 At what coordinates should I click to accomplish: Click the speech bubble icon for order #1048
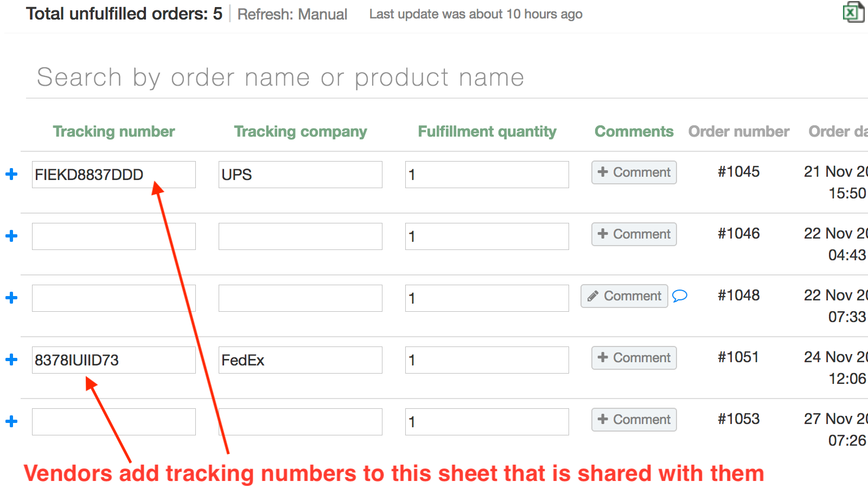pos(680,296)
